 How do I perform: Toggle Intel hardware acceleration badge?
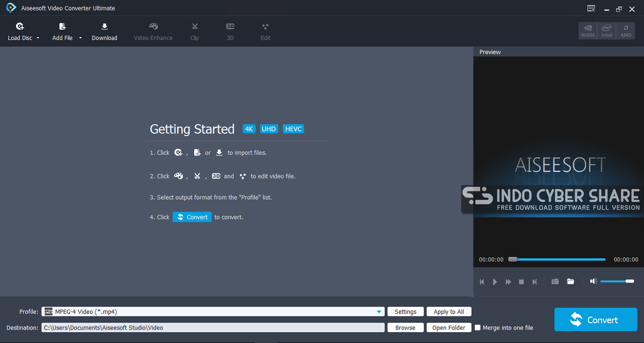pyautogui.click(x=607, y=31)
